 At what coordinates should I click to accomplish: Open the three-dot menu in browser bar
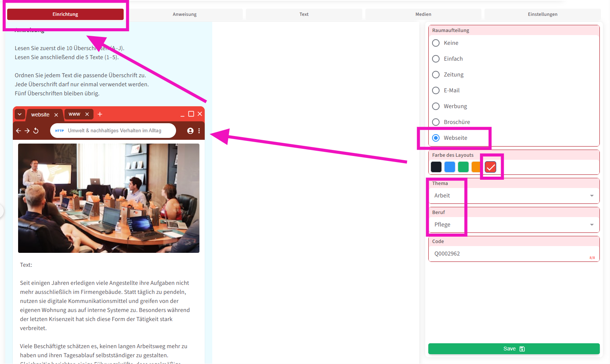point(199,131)
